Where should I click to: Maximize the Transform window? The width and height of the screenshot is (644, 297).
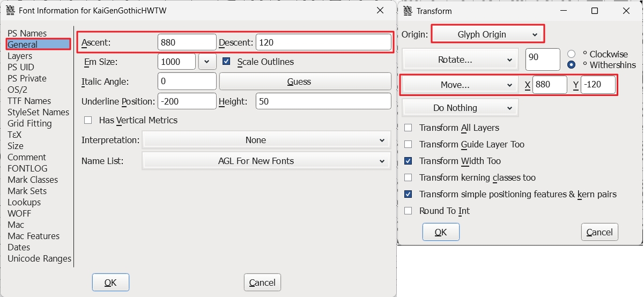click(x=594, y=11)
